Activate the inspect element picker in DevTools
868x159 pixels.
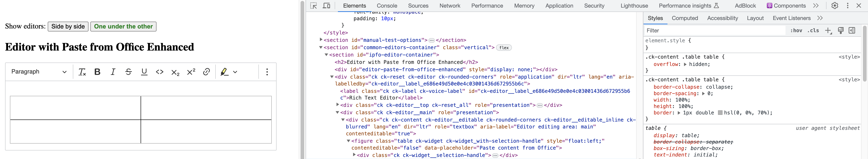tap(314, 6)
